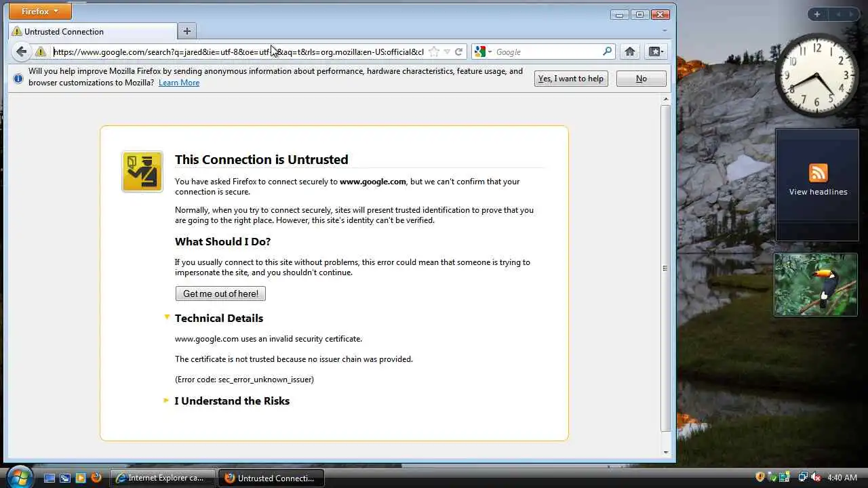Click Switch between windows quick launch icon

coord(65,478)
